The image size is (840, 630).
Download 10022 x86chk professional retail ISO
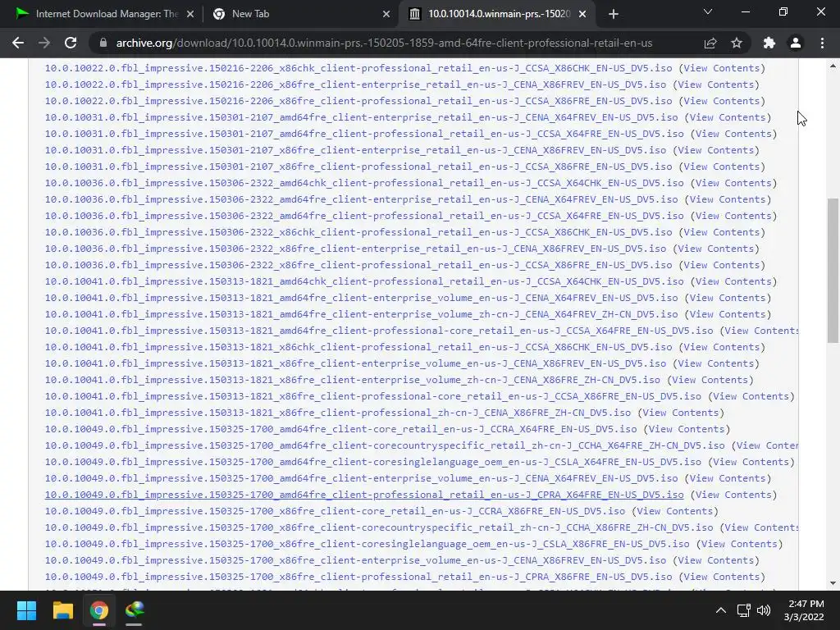click(358, 69)
